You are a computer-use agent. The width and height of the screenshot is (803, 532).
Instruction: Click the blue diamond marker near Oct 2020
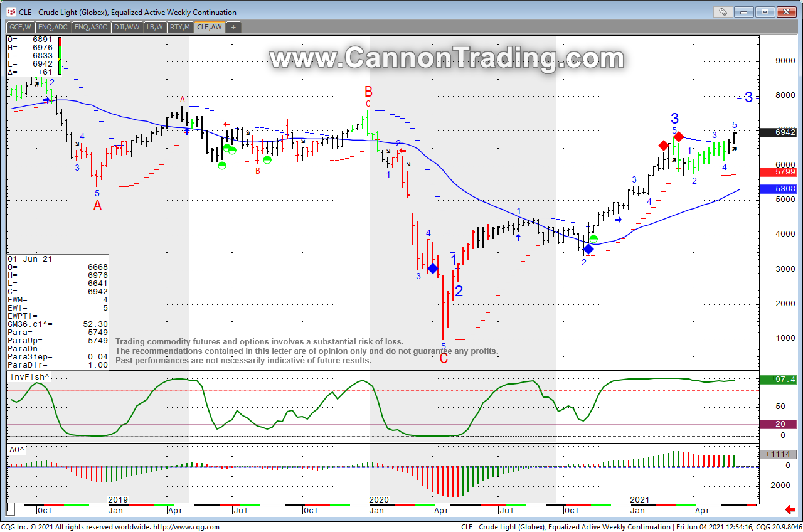[588, 249]
